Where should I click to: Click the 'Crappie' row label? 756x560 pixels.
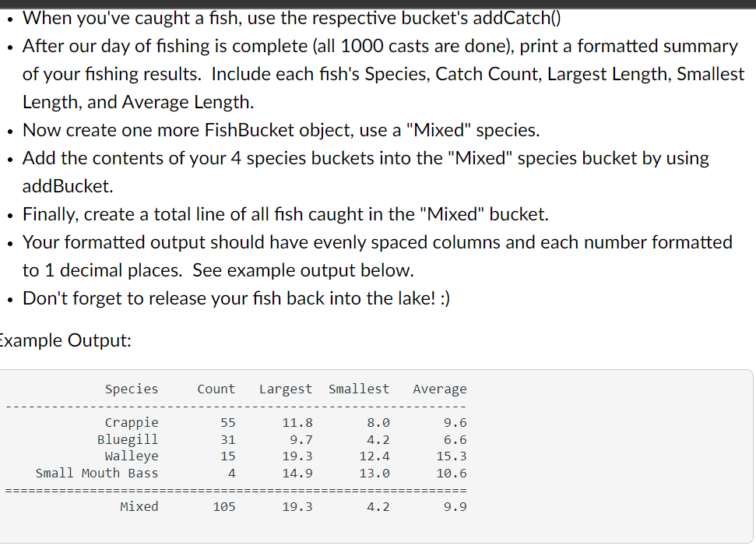coord(132,423)
